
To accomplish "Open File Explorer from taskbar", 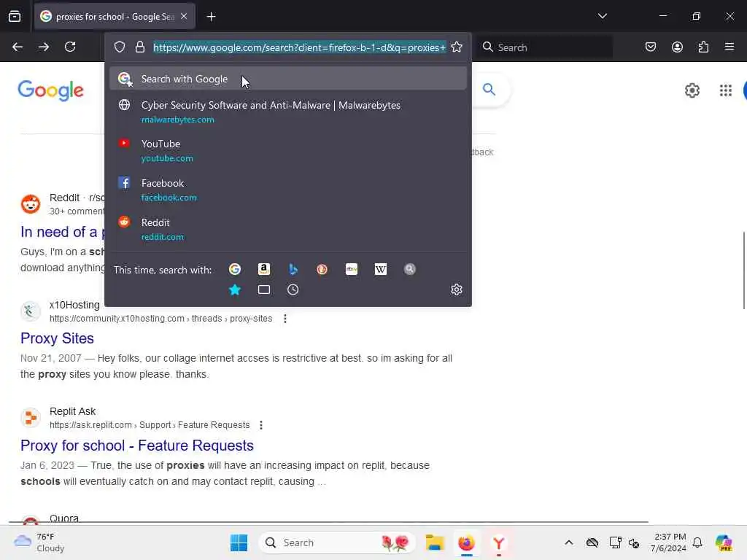I will (435, 542).
